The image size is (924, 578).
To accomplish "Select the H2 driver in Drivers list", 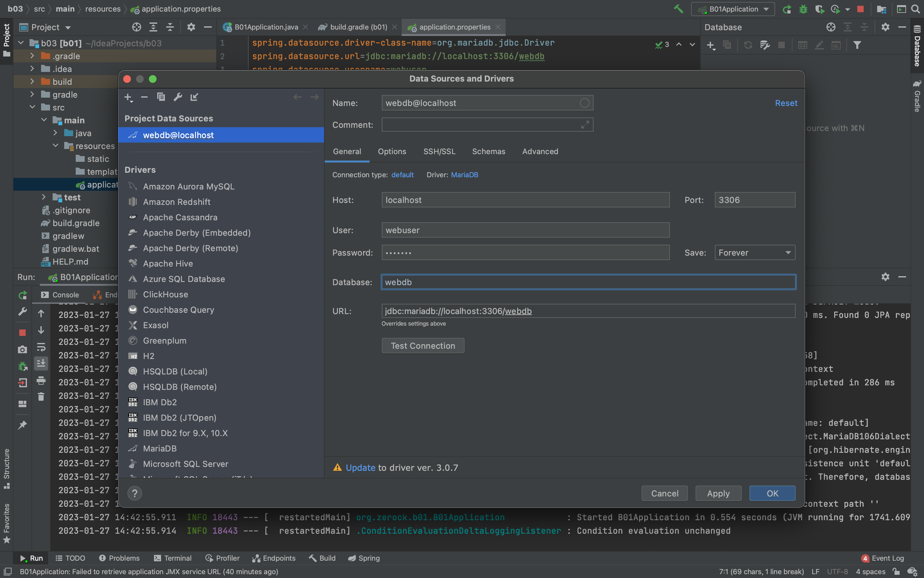I will [x=221, y=356].
